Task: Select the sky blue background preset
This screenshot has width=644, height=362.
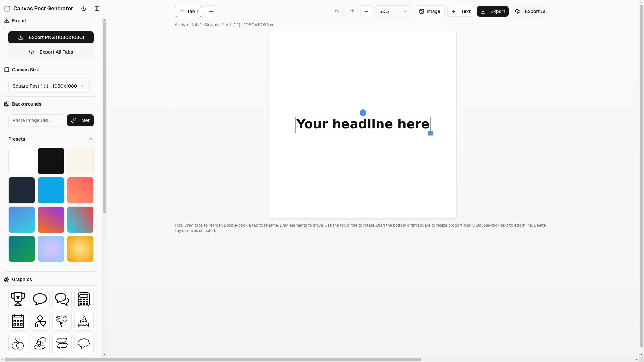Action: 51,190
